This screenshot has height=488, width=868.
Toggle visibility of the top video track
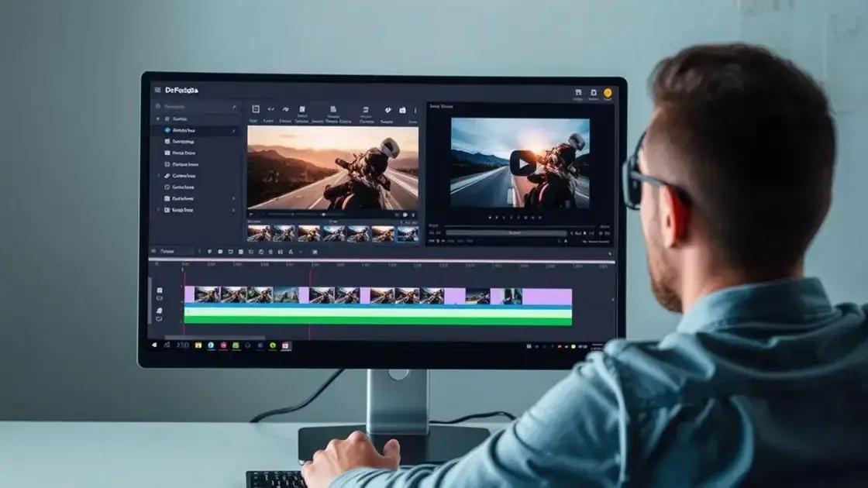point(160,290)
